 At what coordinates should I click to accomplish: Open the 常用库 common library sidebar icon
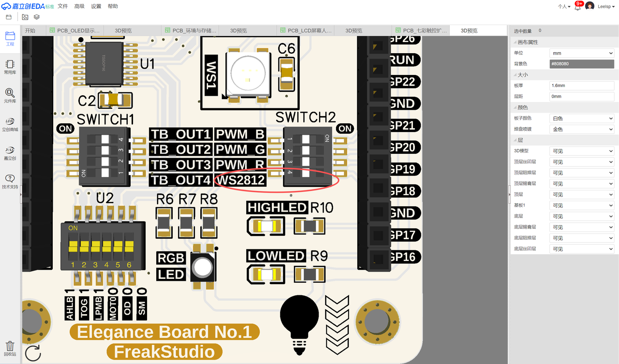[10, 67]
